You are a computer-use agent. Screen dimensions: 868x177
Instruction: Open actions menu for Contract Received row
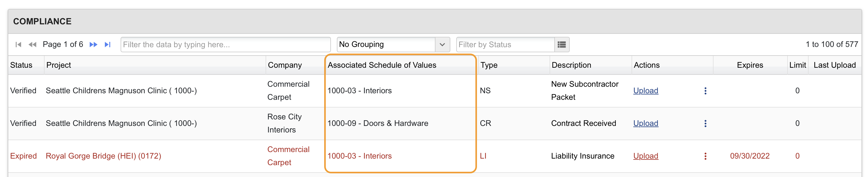coord(705,123)
